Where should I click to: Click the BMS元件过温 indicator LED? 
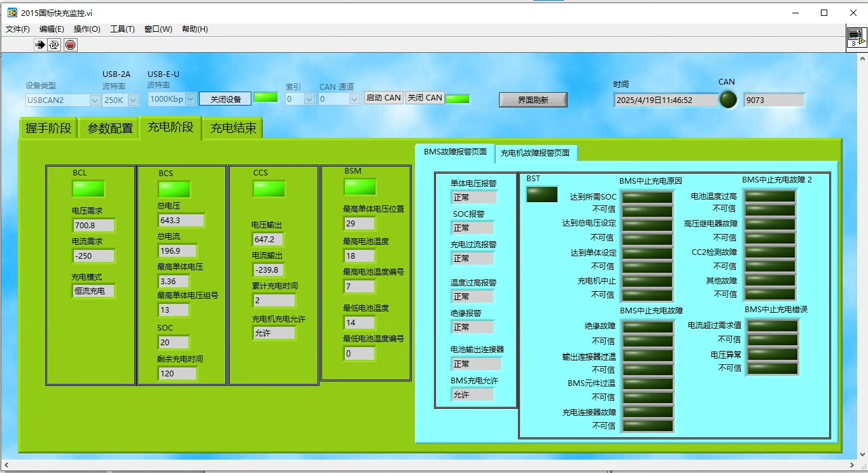647,384
